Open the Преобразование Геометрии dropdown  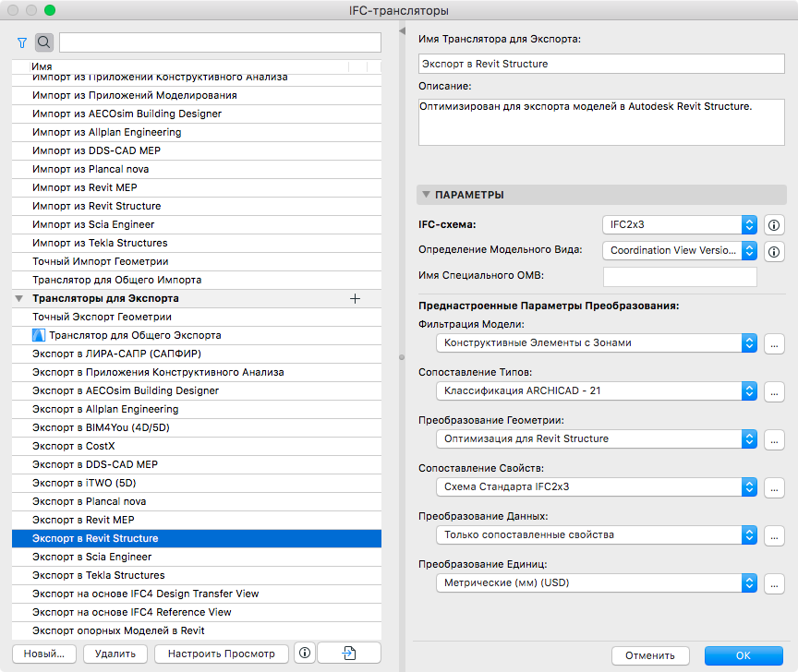point(597,438)
